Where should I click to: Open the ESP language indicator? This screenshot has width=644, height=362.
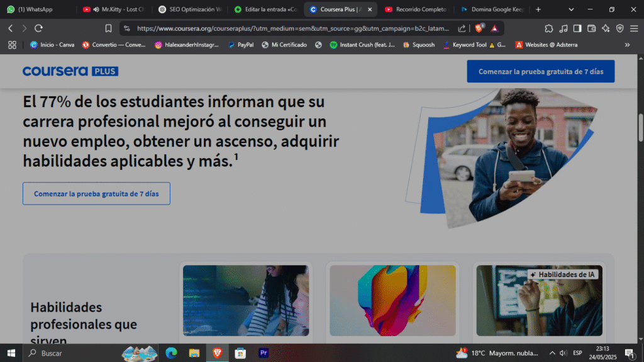[x=577, y=353]
